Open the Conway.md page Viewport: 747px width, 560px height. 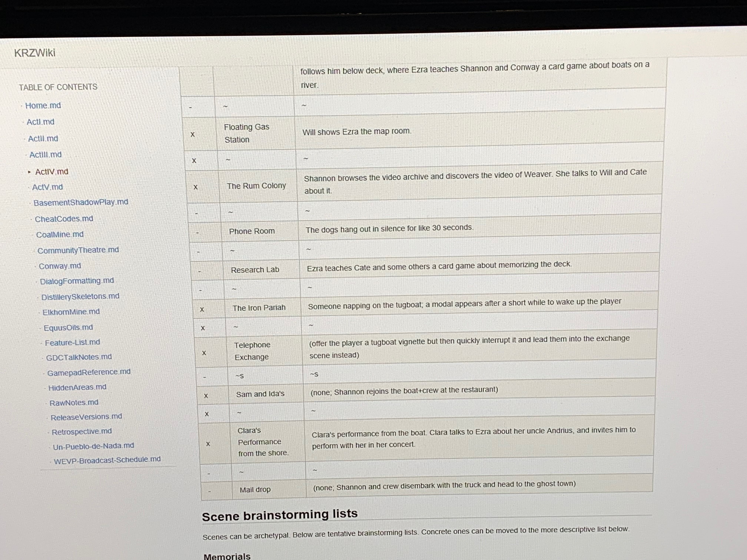point(60,266)
